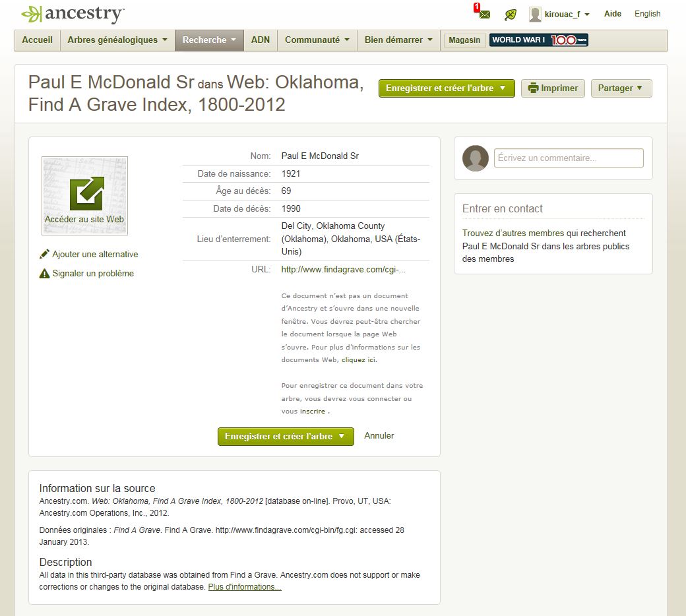Open the ADN tab
The height and width of the screenshot is (616, 686).
261,40
